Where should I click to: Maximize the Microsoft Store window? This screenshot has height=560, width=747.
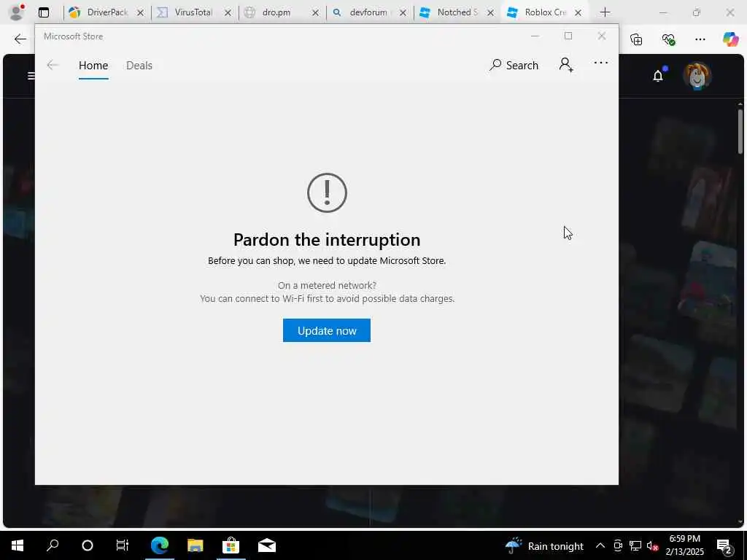[x=568, y=36]
